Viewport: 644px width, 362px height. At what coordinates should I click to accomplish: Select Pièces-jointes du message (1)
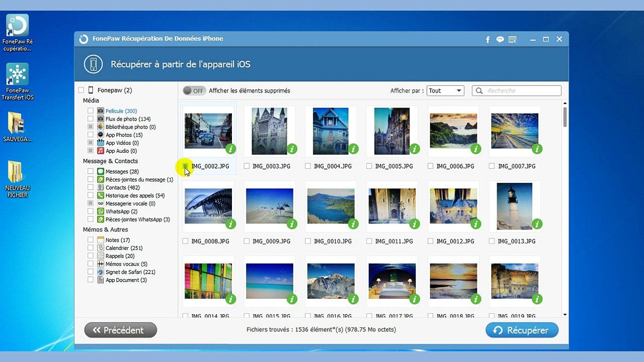[x=139, y=179]
